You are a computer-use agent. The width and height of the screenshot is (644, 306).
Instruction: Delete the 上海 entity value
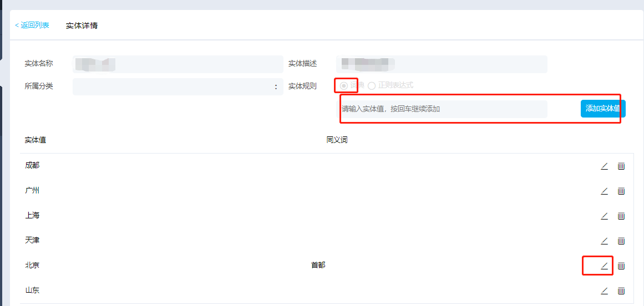[621, 216]
